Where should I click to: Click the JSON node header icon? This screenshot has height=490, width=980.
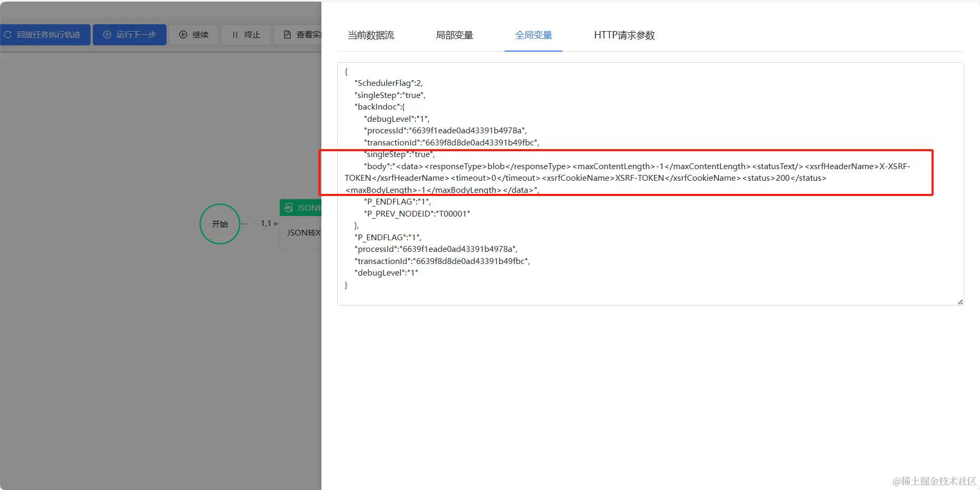pyautogui.click(x=289, y=208)
